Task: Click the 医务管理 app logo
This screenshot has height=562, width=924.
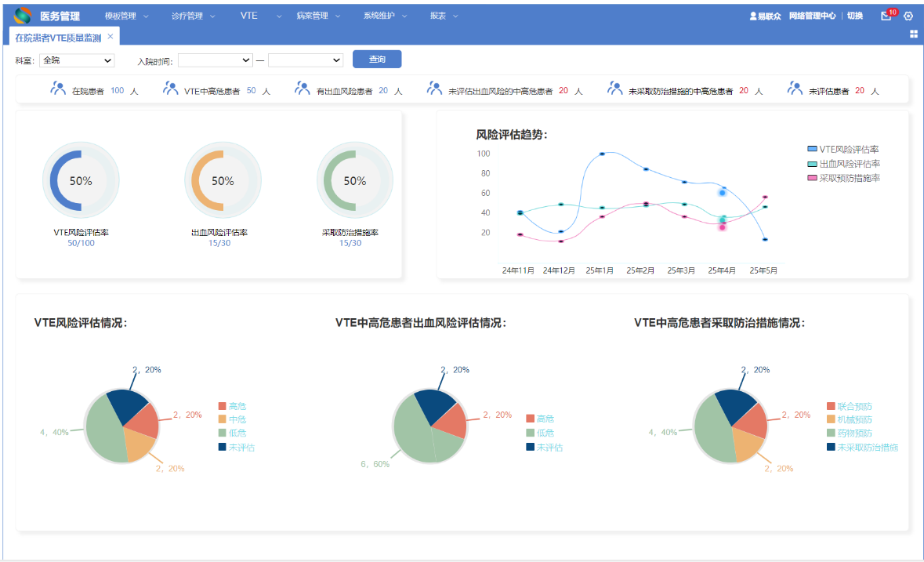Action: (23, 16)
